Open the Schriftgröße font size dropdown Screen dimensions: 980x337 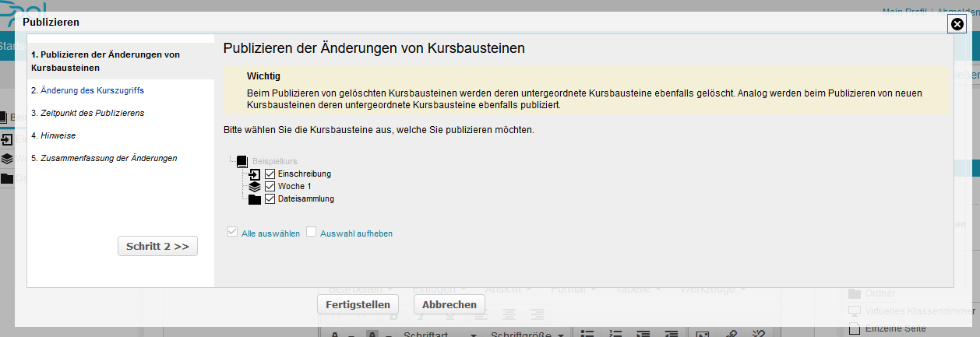pyautogui.click(x=527, y=334)
